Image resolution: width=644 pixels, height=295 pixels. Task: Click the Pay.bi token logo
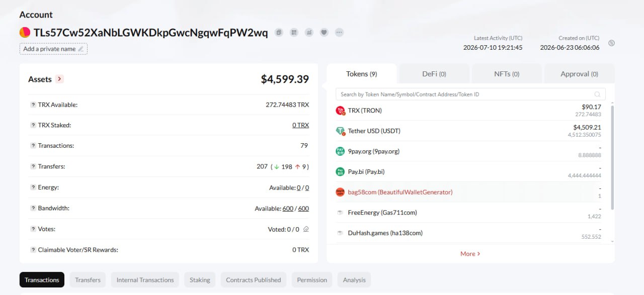click(x=340, y=172)
